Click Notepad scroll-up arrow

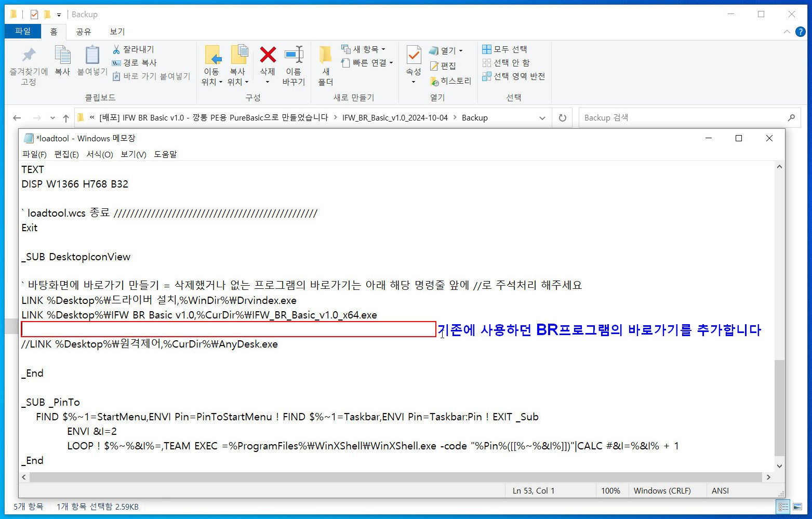[x=779, y=167]
